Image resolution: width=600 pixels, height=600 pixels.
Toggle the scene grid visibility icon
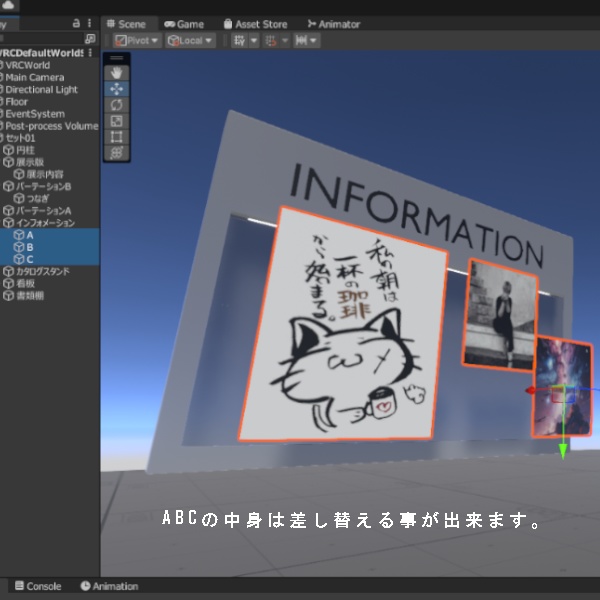tap(240, 41)
